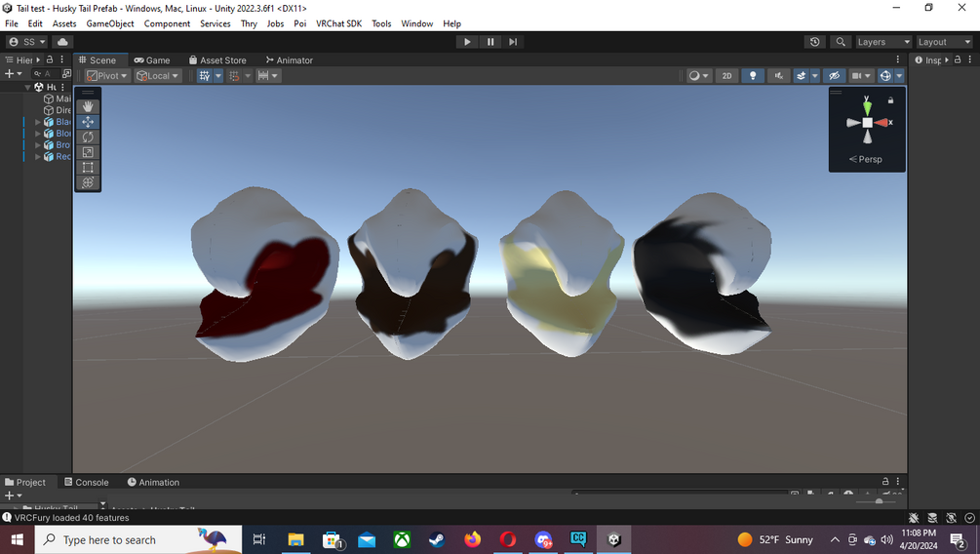Screen dimensions: 980x554
Task: Toggle hidden objects visibility in scene
Action: (x=834, y=76)
